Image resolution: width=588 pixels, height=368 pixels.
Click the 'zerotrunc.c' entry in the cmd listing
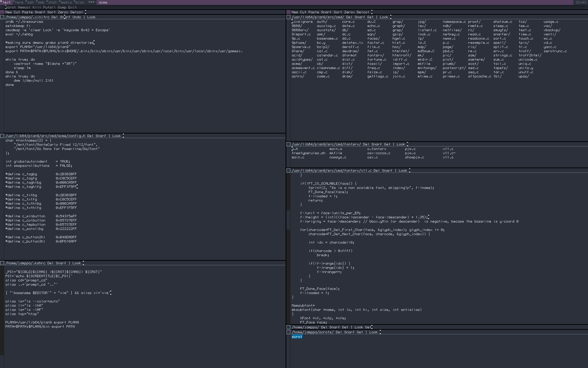point(555,51)
